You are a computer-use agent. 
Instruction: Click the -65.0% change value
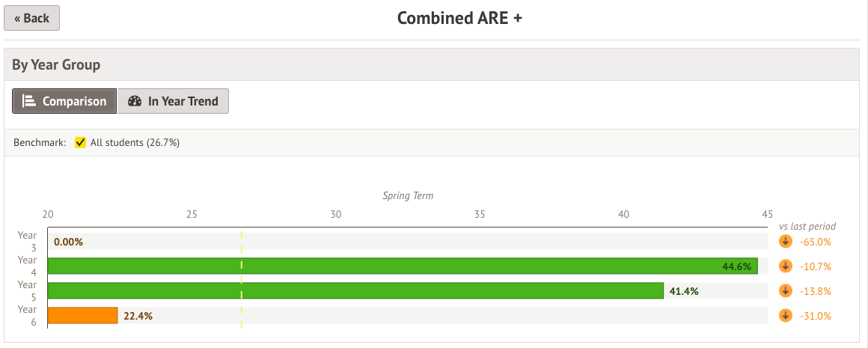815,241
